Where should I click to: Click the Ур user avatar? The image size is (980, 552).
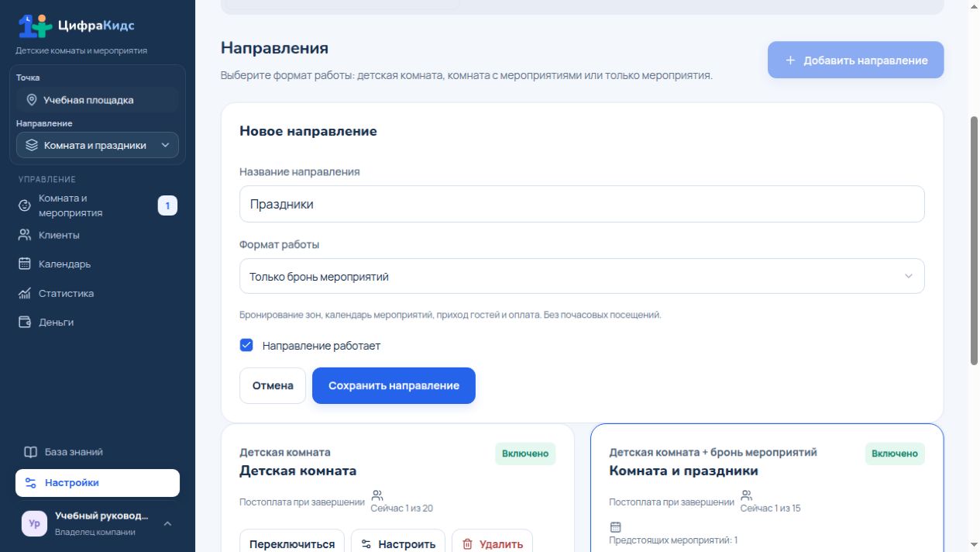tap(34, 523)
